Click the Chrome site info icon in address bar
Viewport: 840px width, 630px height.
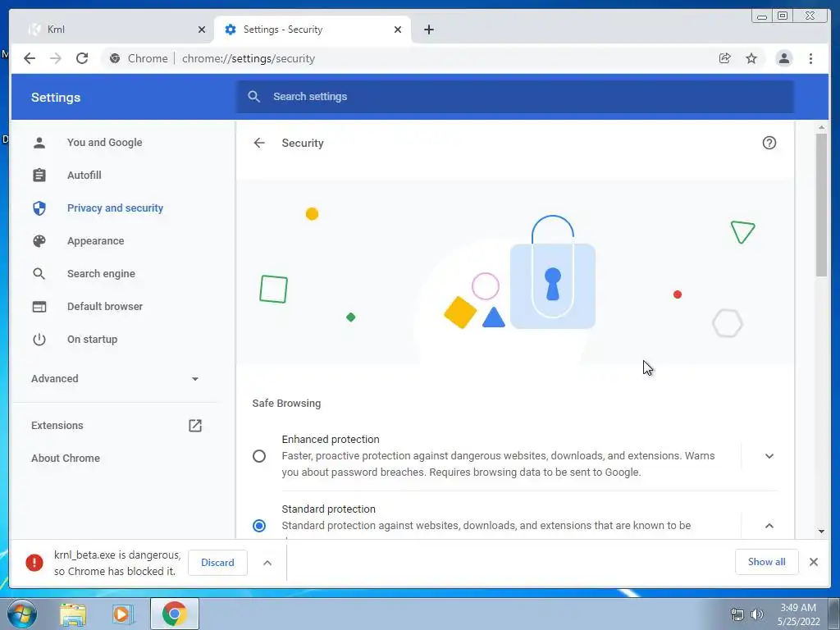point(115,58)
